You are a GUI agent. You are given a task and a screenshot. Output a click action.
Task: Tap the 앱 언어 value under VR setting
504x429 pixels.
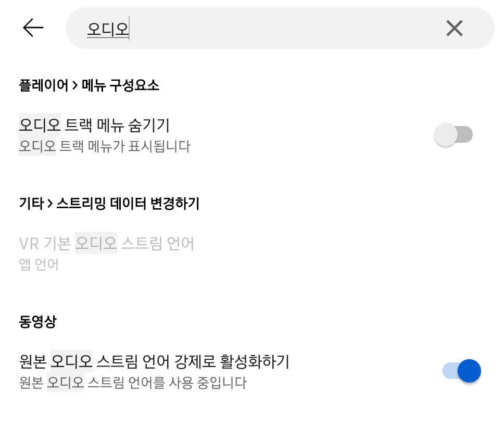pos(39,264)
